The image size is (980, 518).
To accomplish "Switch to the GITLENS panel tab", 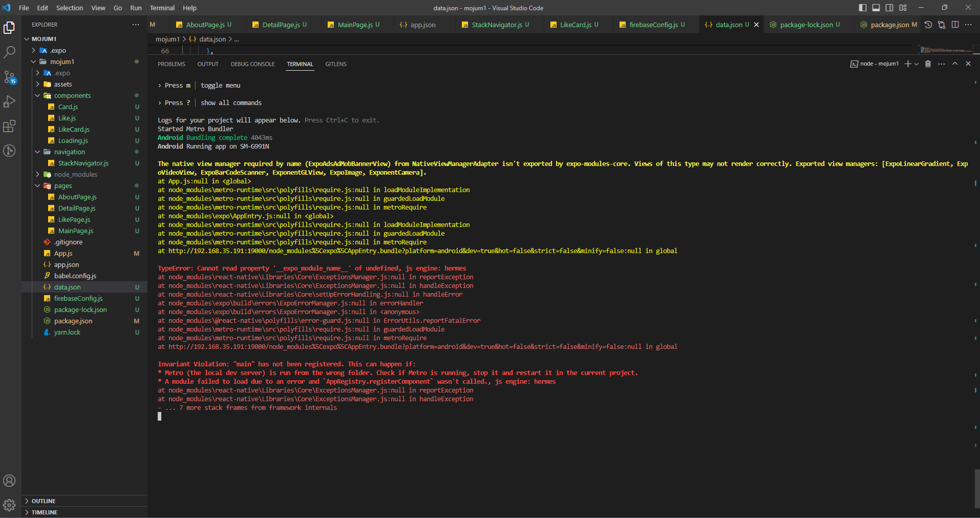I will 336,64.
